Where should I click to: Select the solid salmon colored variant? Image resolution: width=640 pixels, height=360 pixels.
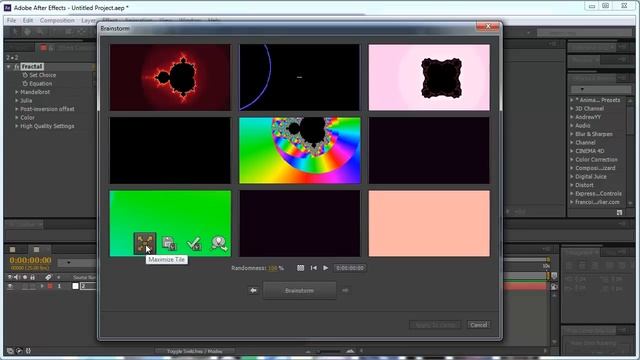tap(429, 223)
